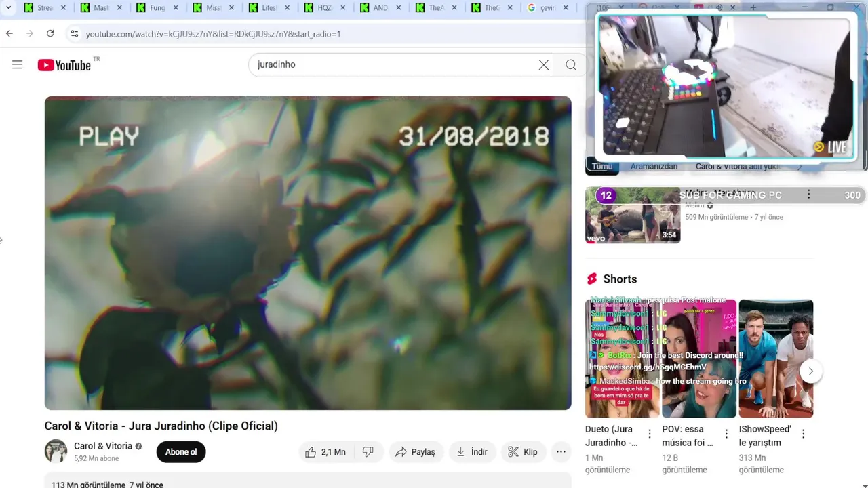Dislike the video

coord(368,452)
